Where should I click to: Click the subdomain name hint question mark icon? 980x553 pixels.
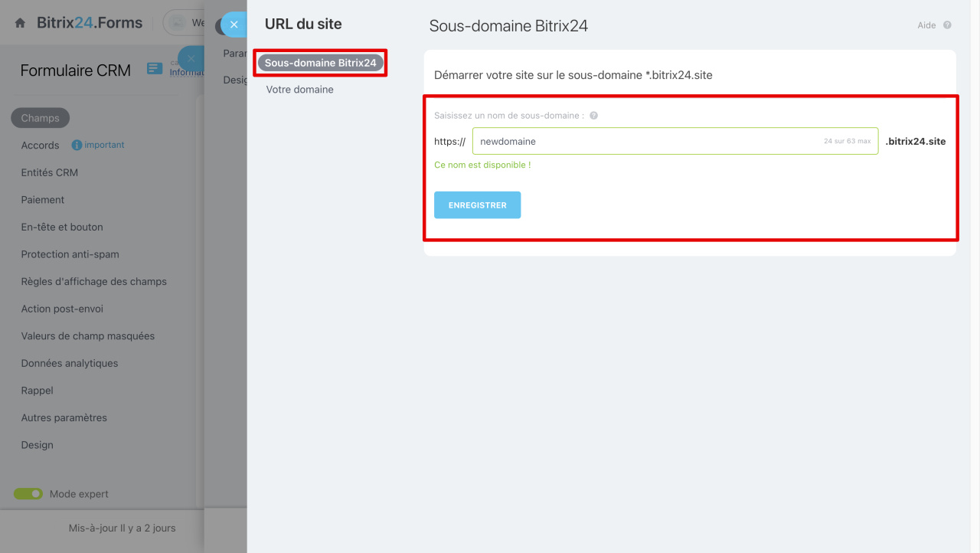coord(593,116)
